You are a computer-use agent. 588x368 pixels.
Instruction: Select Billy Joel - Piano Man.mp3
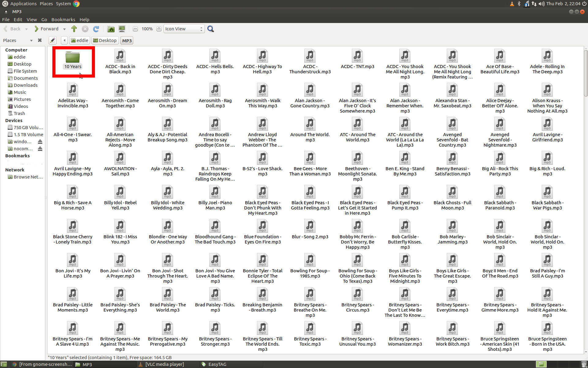(215, 198)
